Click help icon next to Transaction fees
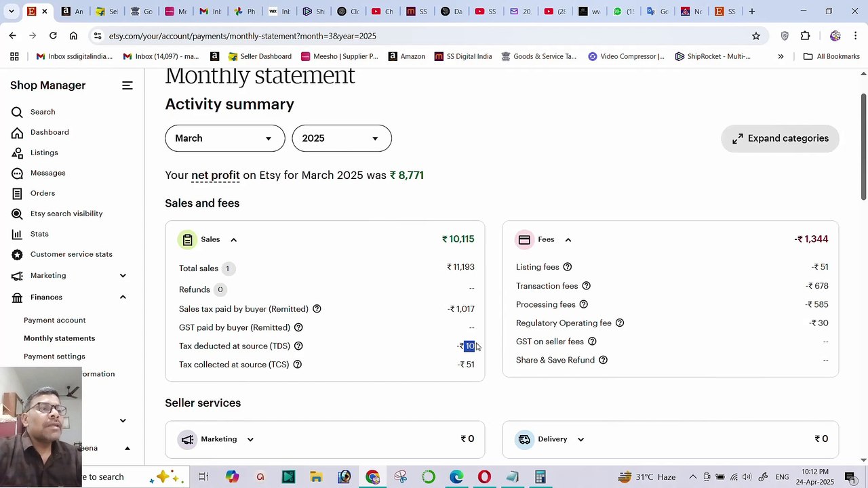Screen dimensions: 868x488 click(587, 286)
